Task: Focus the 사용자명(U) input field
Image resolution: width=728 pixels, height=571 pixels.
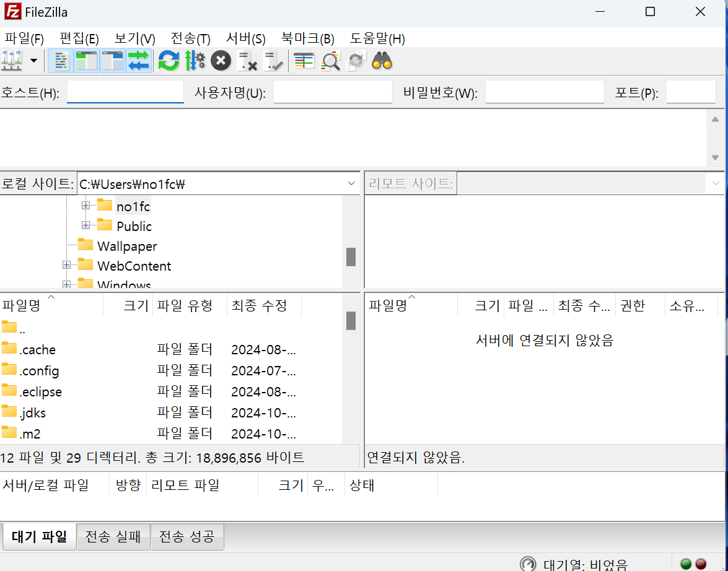Action: click(333, 92)
